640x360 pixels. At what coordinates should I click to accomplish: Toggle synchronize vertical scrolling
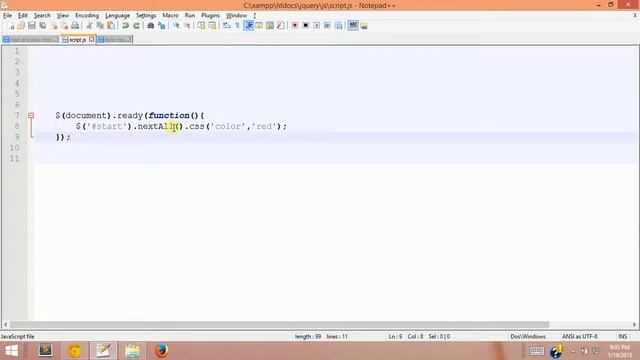coord(201,26)
